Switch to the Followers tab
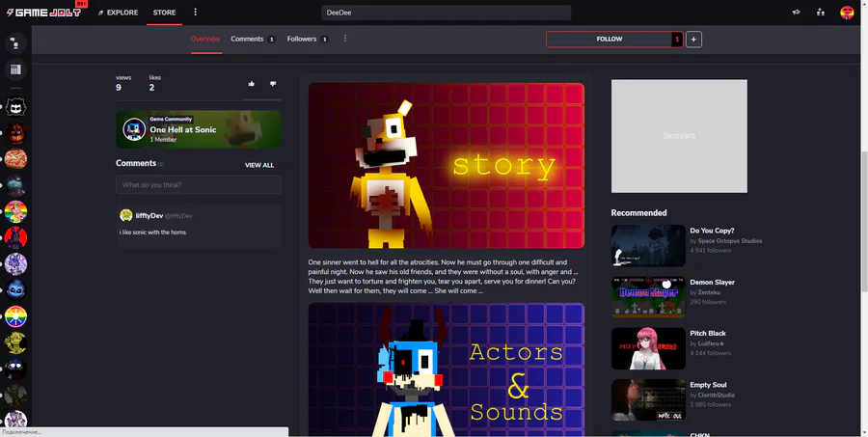 tap(308, 39)
